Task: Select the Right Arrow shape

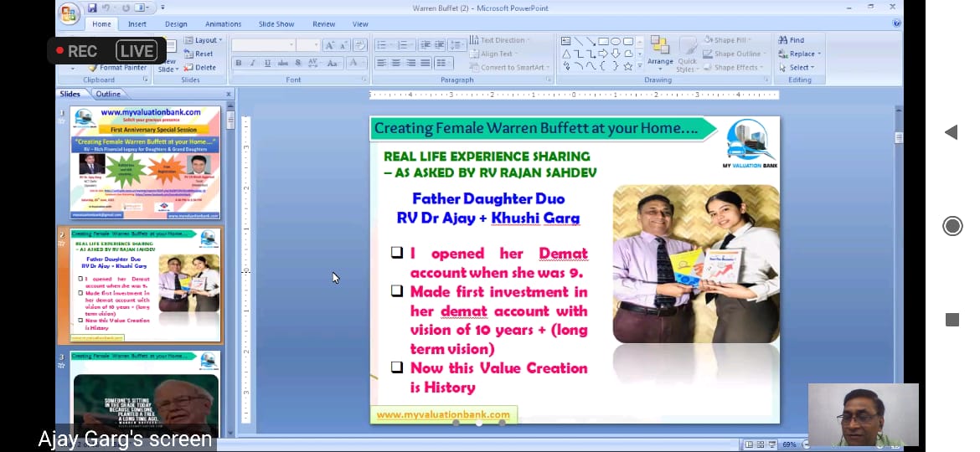Action: tap(603, 54)
